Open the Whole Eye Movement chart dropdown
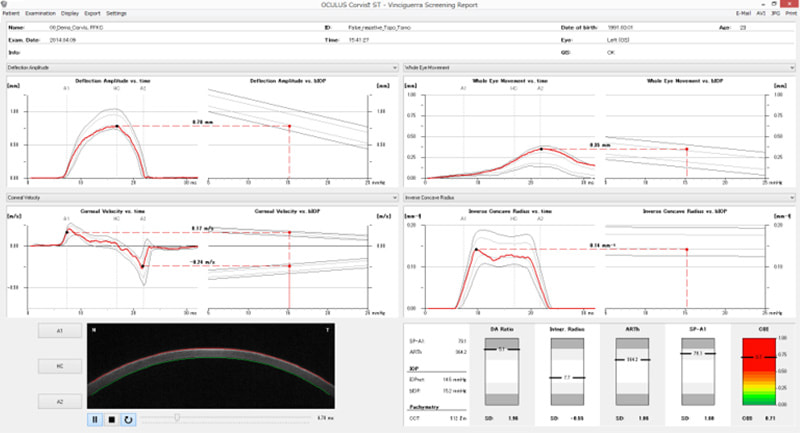 pyautogui.click(x=599, y=67)
